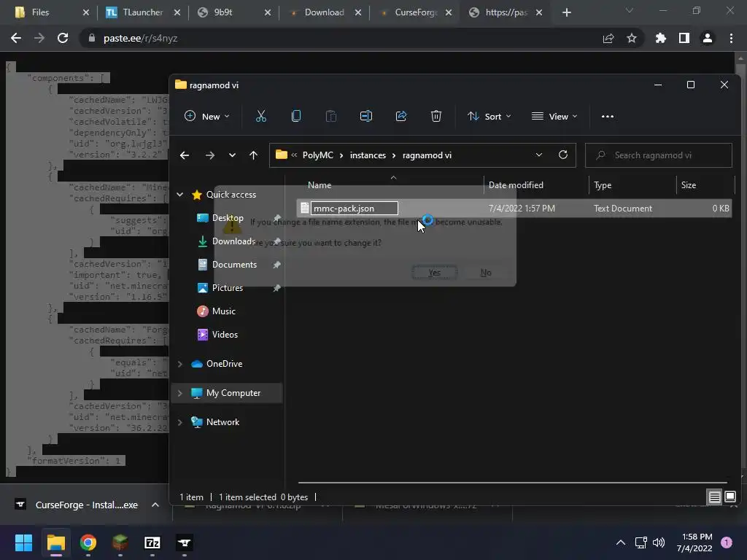The width and height of the screenshot is (747, 560).
Task: Go back in File Explorer navigation
Action: pos(185,155)
